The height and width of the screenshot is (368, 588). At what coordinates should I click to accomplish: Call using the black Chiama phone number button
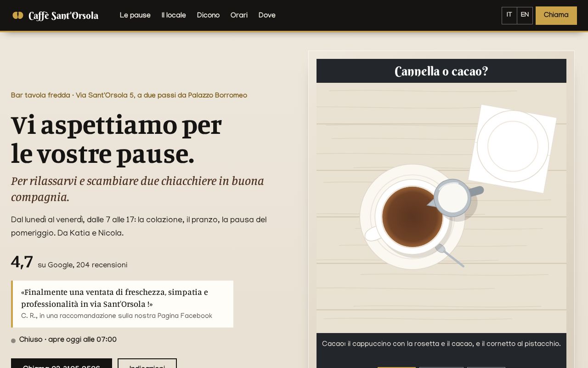coord(62,363)
